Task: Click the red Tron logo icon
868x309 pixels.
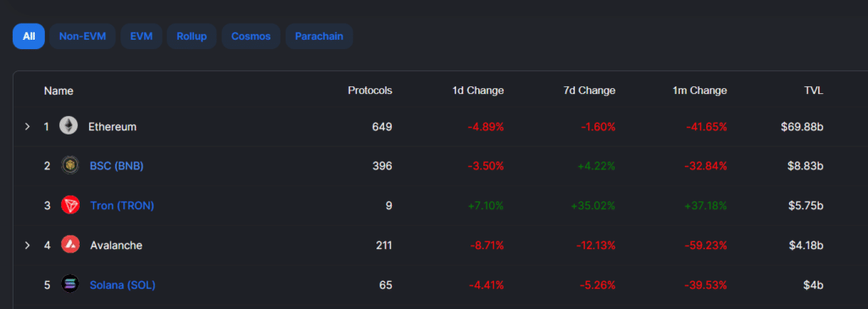Action: [70, 205]
